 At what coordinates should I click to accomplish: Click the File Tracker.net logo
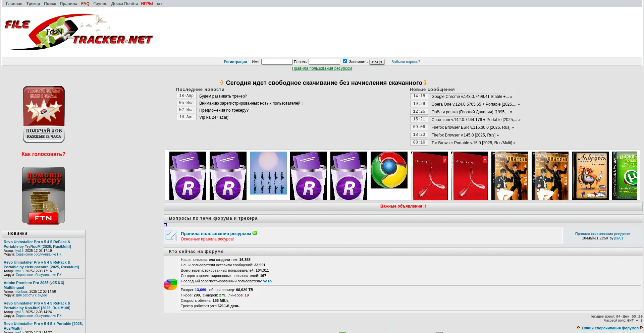(x=78, y=32)
